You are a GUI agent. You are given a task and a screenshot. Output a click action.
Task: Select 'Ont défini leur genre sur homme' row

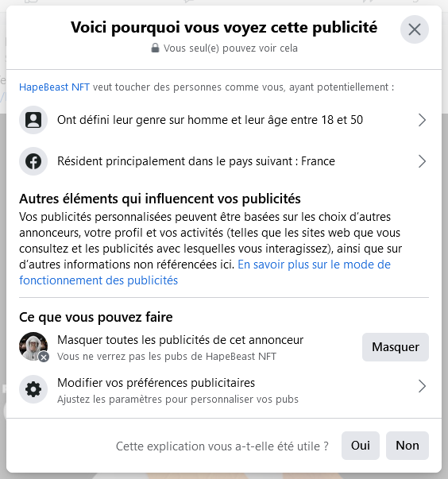click(x=224, y=120)
